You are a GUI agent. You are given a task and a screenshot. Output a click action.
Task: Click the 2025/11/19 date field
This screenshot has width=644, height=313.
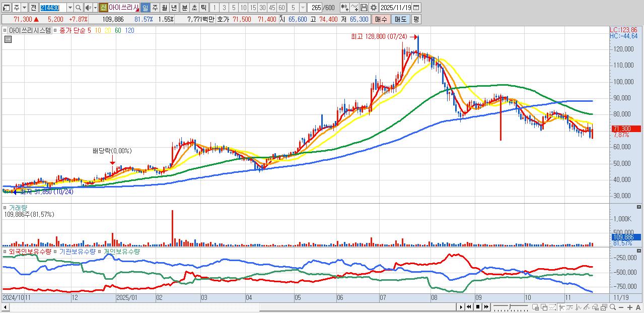(x=395, y=8)
